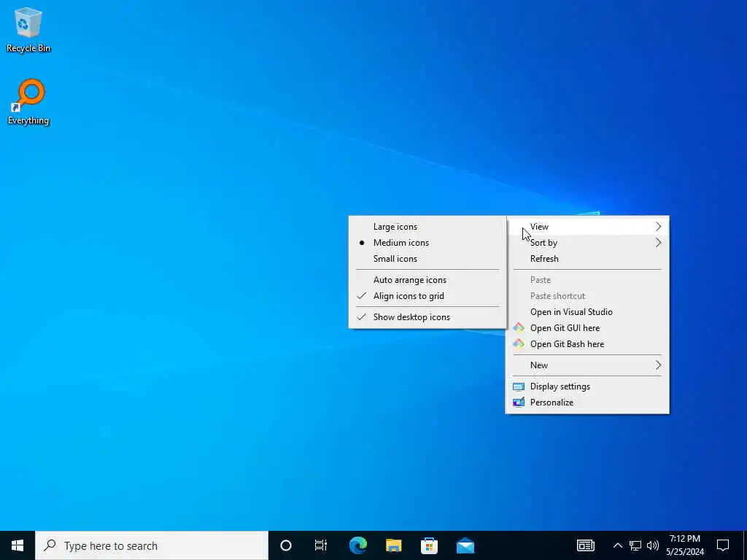Open Task View from the taskbar
This screenshot has height=560, width=747.
tap(321, 545)
